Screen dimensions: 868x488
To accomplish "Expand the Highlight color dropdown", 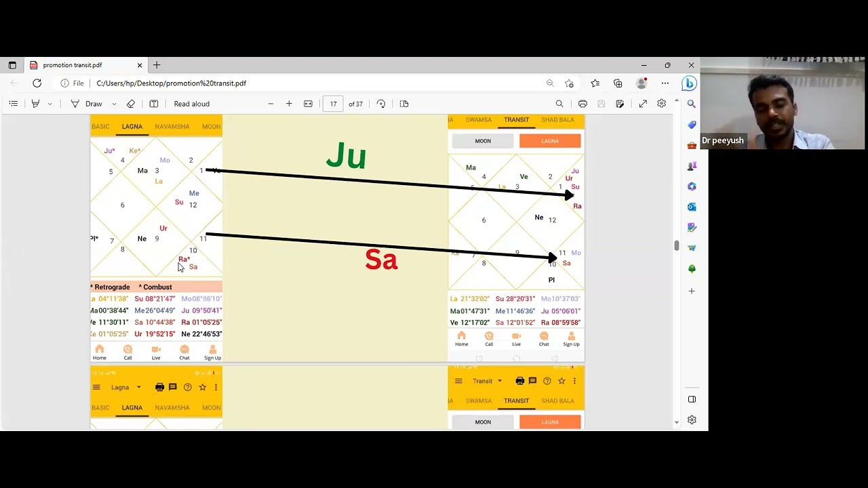I will point(50,104).
